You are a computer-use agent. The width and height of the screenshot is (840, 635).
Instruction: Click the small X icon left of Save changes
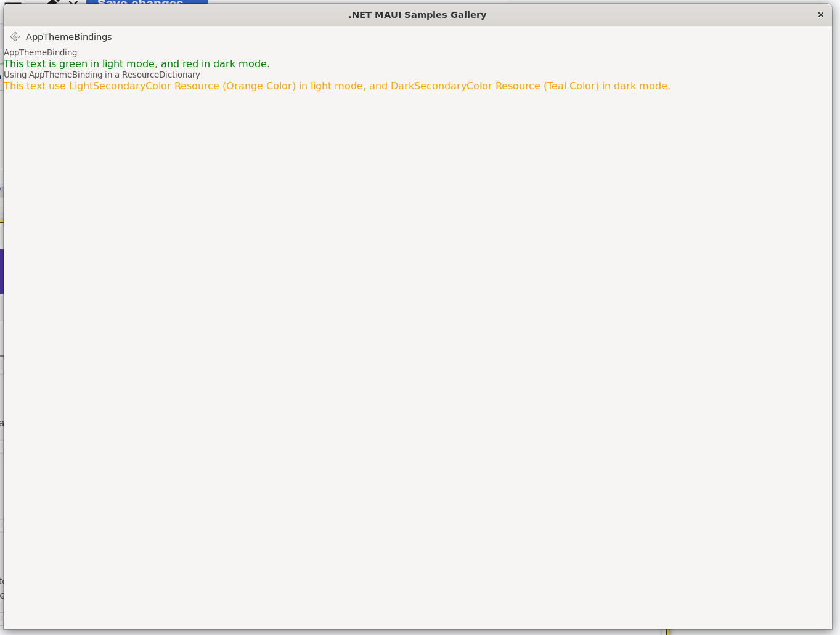pyautogui.click(x=73, y=2)
